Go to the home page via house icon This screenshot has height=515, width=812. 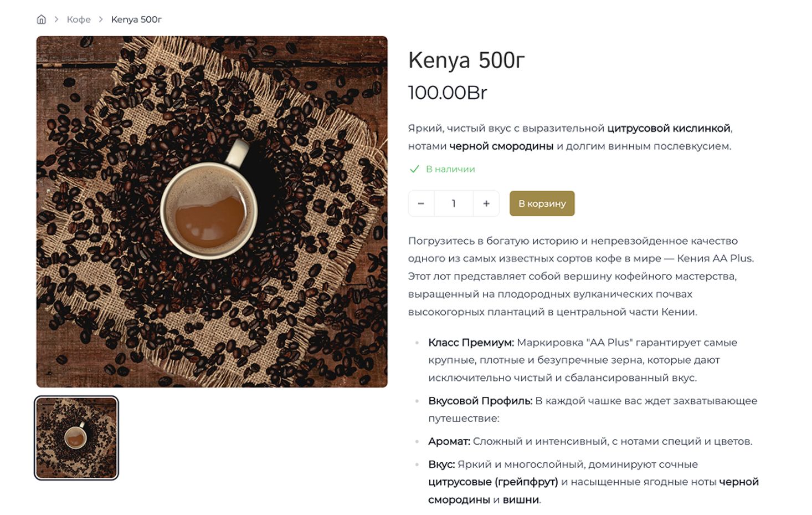click(x=41, y=19)
